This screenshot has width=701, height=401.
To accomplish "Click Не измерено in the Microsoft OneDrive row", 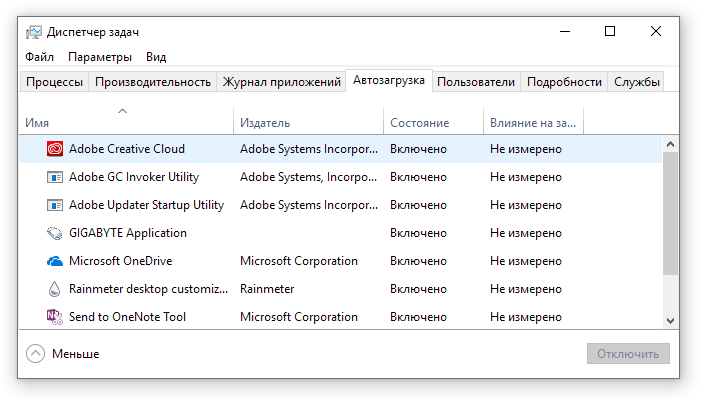I will (x=525, y=261).
